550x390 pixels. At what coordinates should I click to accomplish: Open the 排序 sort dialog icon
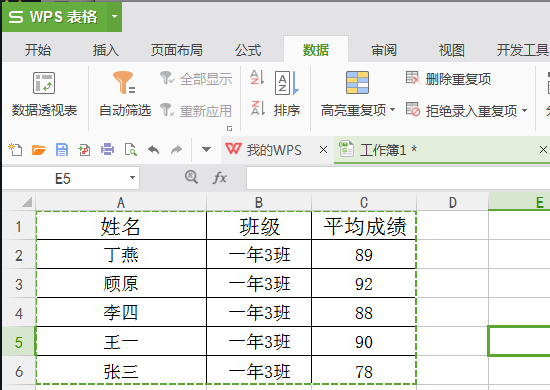(x=287, y=83)
